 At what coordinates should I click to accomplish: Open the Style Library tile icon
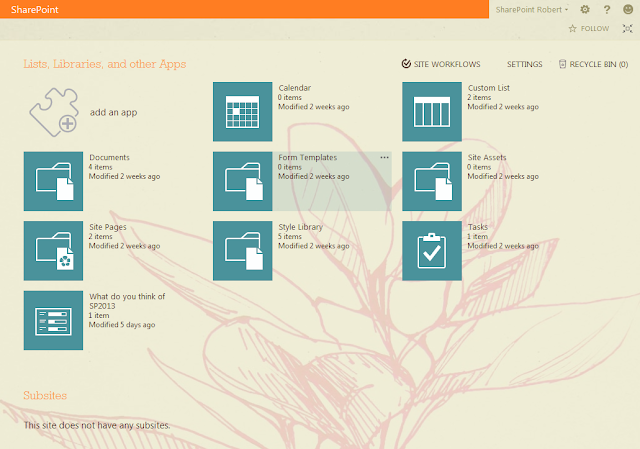(x=242, y=251)
